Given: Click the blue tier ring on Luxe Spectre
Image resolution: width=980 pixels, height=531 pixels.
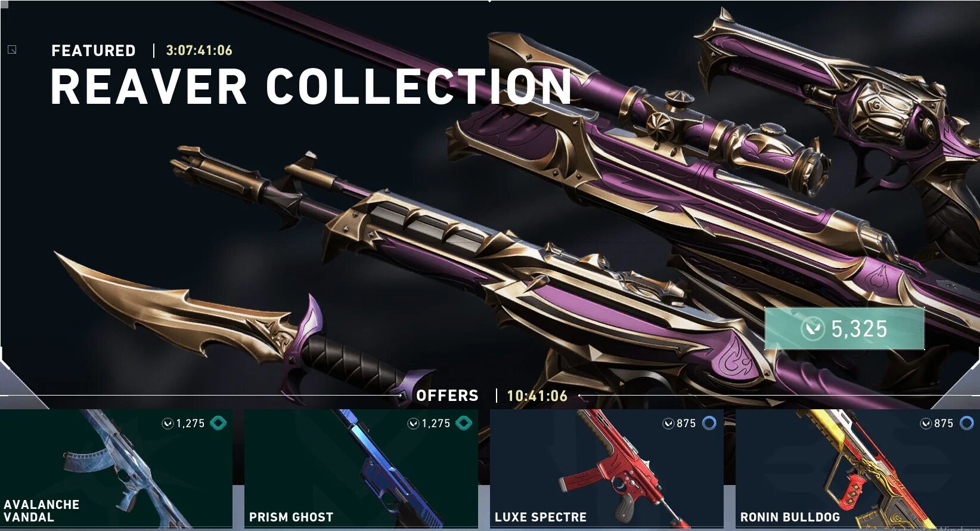Looking at the screenshot, I should tap(709, 423).
